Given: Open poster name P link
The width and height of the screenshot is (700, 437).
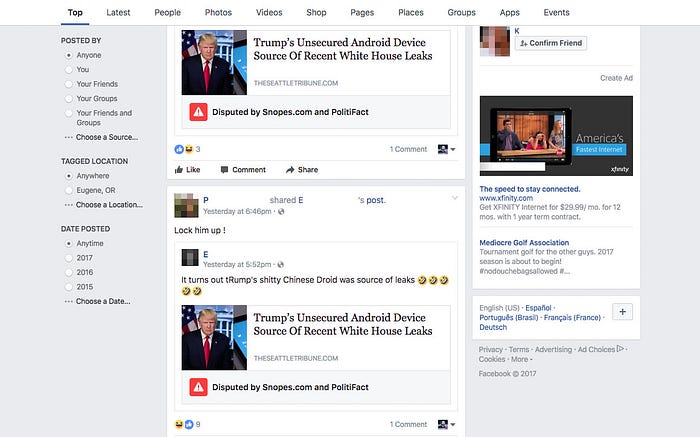Looking at the screenshot, I should (206, 200).
